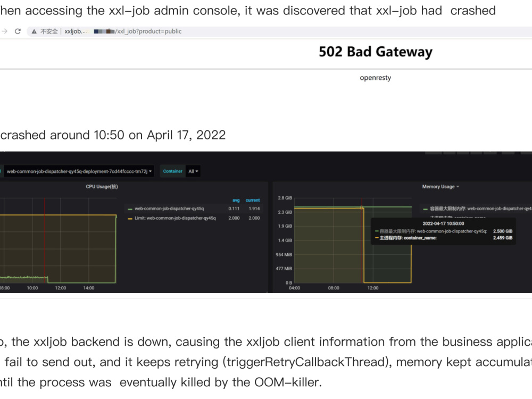The width and height of the screenshot is (532, 399).
Task: Click the xxl_job?product=public address bar
Action: click(x=278, y=31)
